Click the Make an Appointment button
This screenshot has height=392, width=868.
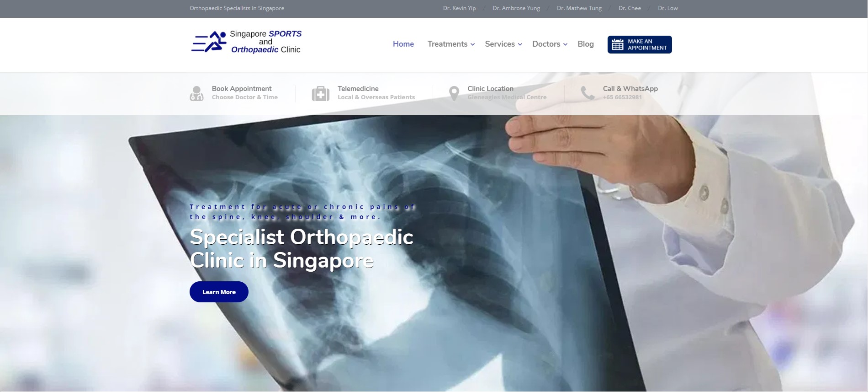(x=640, y=44)
